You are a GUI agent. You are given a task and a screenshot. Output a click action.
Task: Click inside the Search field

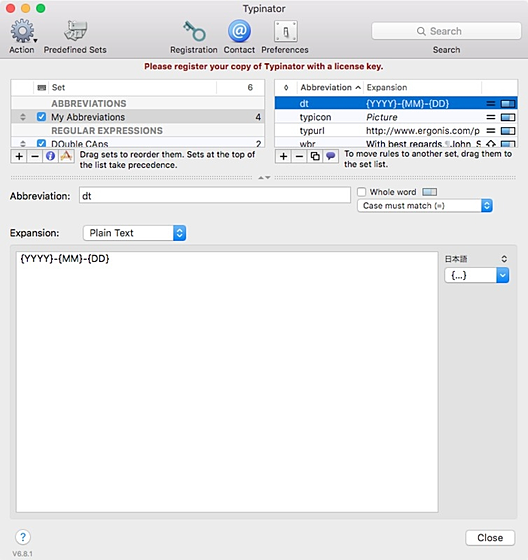pyautogui.click(x=446, y=31)
